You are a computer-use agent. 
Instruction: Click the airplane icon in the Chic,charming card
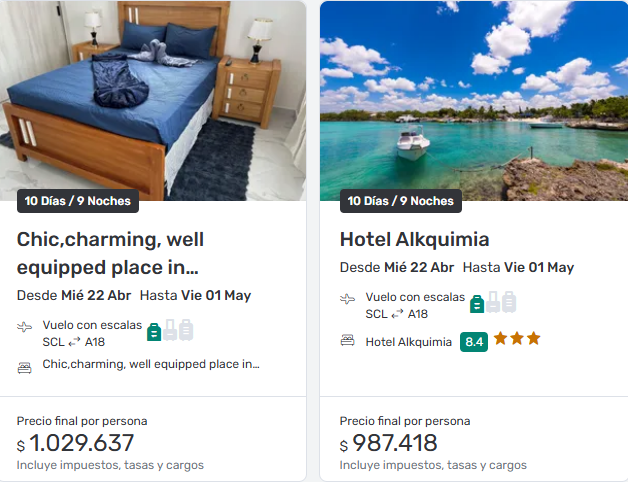(25, 327)
